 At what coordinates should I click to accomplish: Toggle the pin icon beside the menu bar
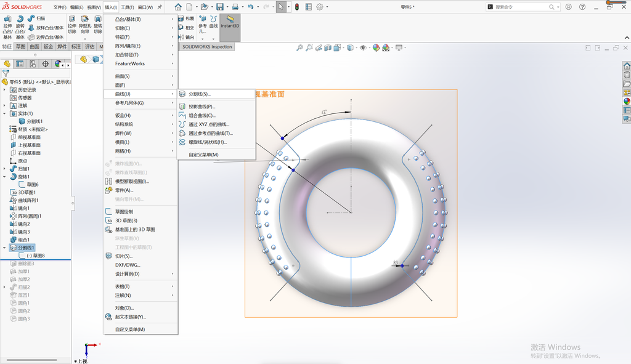point(160,7)
